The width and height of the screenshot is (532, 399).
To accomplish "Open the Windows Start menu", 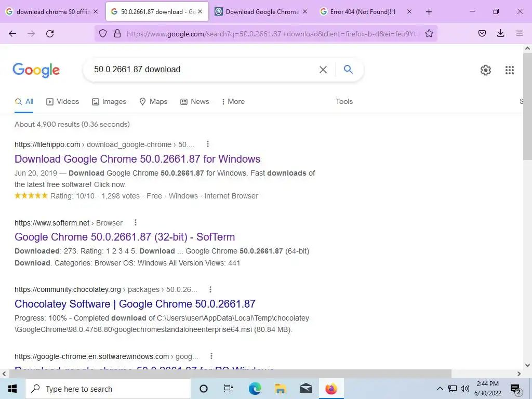I will coord(12,389).
